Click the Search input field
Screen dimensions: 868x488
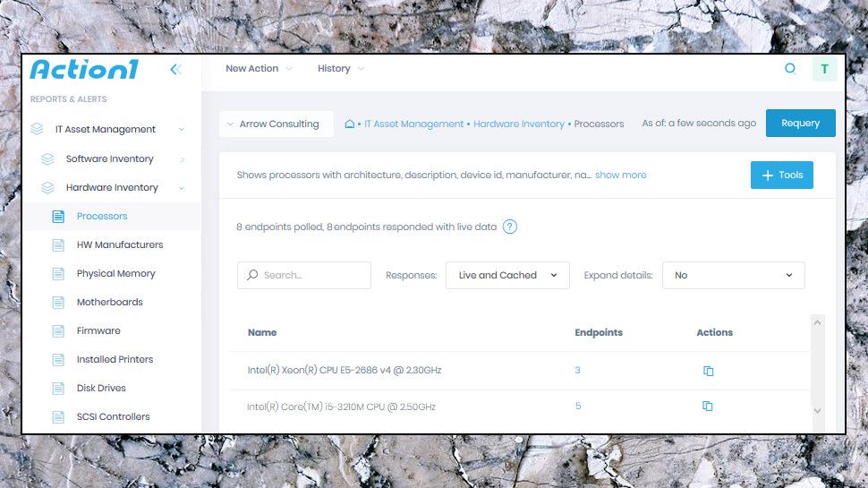(x=313, y=275)
